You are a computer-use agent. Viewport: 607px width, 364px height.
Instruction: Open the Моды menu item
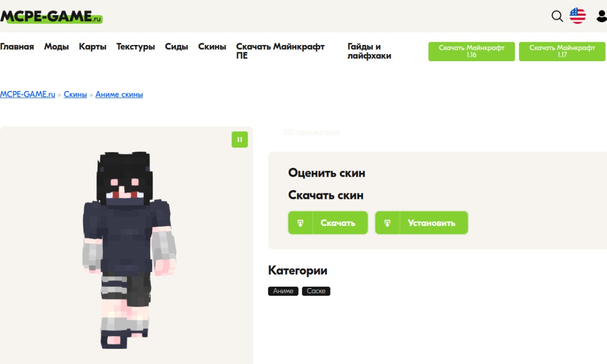(56, 46)
